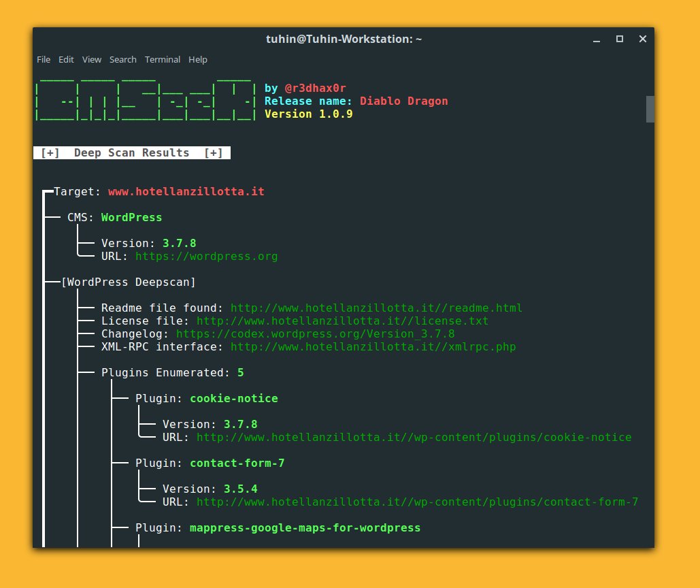Screen dimensions: 700x588
Task: Close the terminal window
Action: (x=643, y=39)
